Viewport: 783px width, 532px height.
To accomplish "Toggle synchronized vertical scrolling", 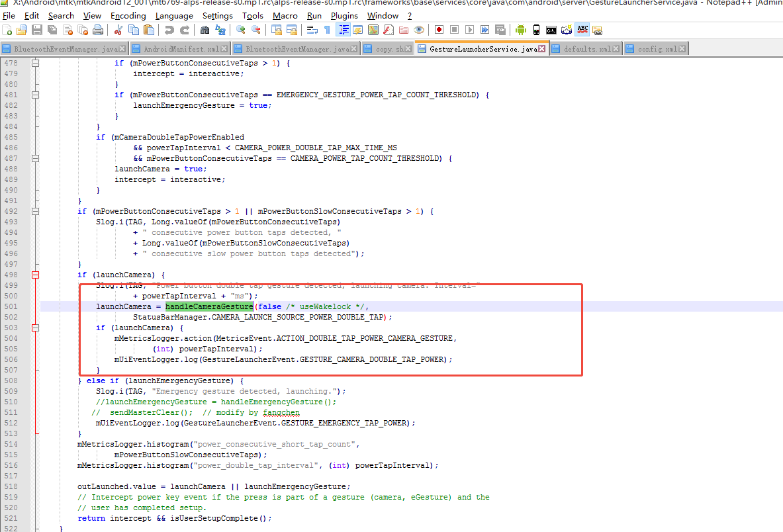I will coord(276,30).
